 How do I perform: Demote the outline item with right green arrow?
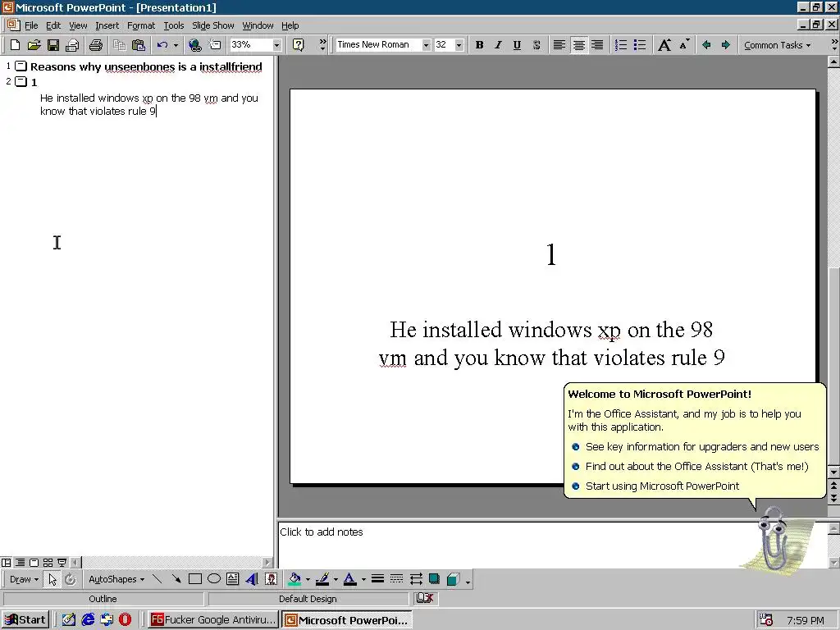[x=726, y=45]
